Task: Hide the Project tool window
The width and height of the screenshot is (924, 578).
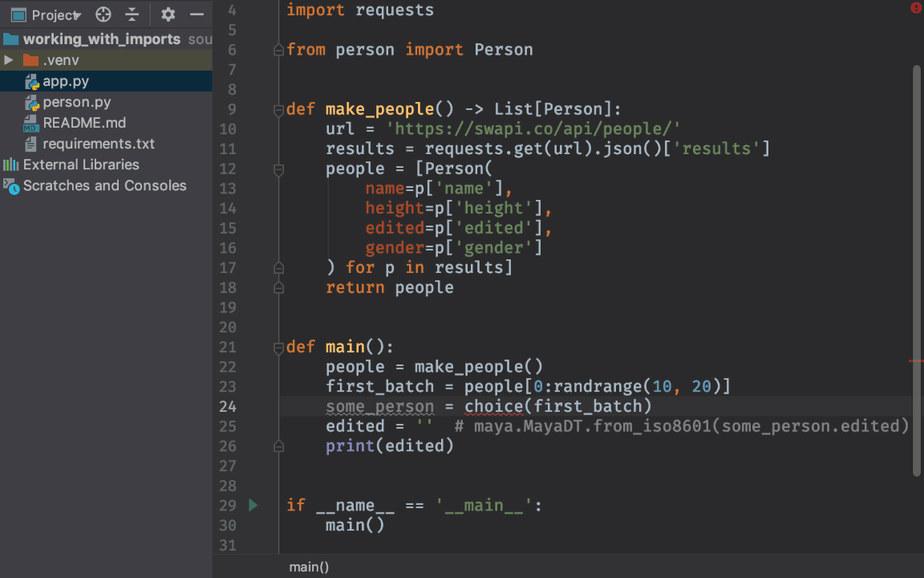Action: (197, 14)
